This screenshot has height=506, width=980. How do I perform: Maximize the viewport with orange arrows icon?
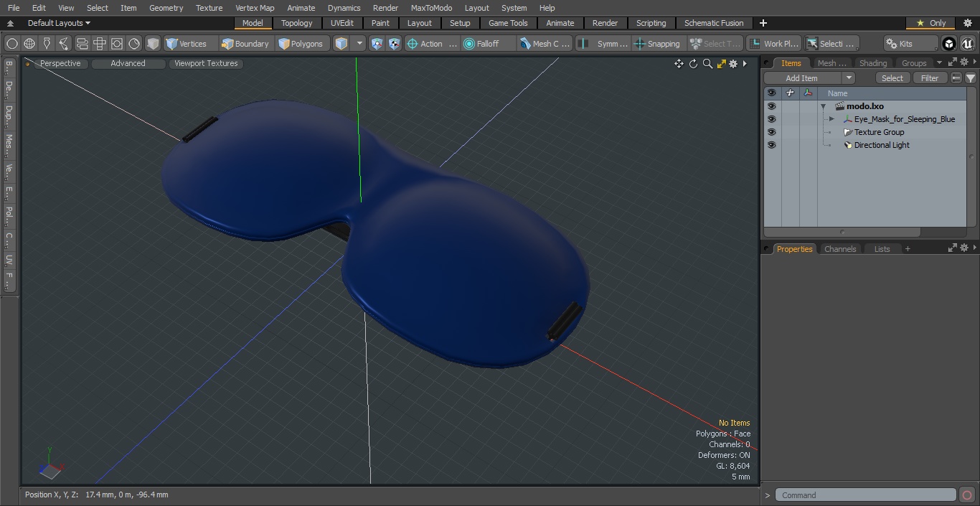(x=721, y=64)
